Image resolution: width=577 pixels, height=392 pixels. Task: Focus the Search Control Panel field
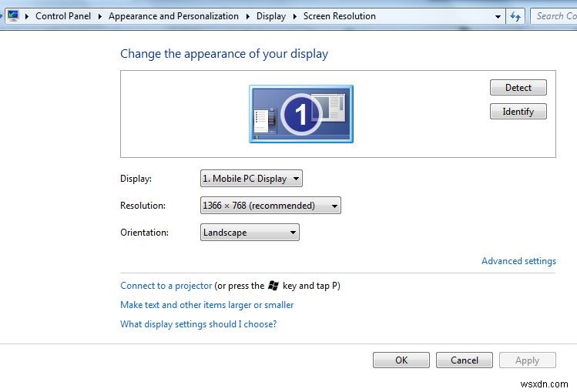tap(554, 16)
